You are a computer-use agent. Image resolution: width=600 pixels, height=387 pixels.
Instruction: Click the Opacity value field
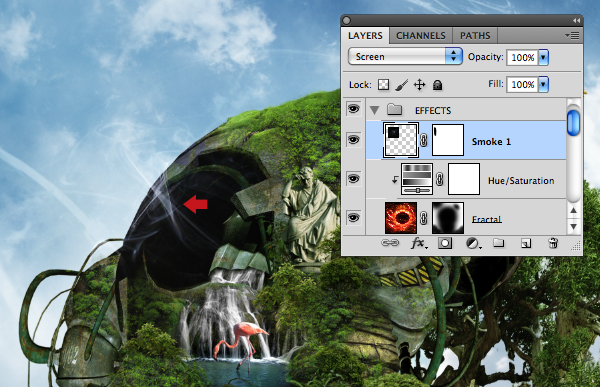(523, 57)
